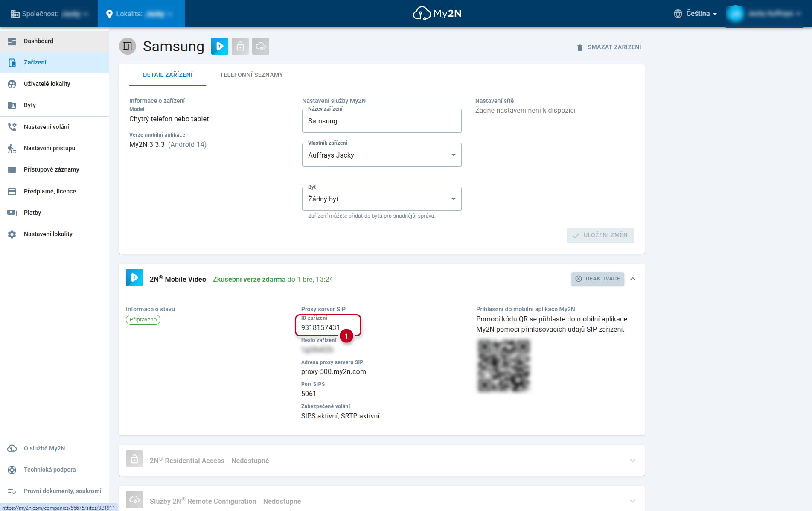Open Platby menu item
Screen dimensions: 812x511
54,213
